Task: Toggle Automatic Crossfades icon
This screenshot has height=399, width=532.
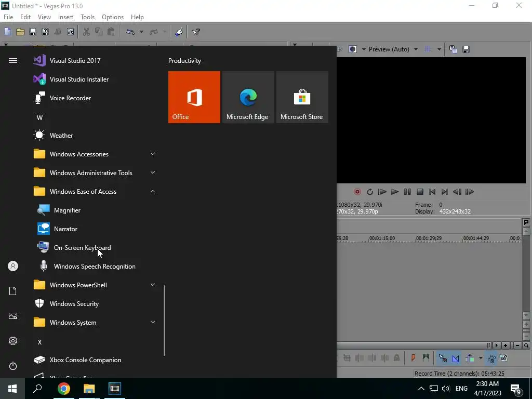Action: click(456, 358)
